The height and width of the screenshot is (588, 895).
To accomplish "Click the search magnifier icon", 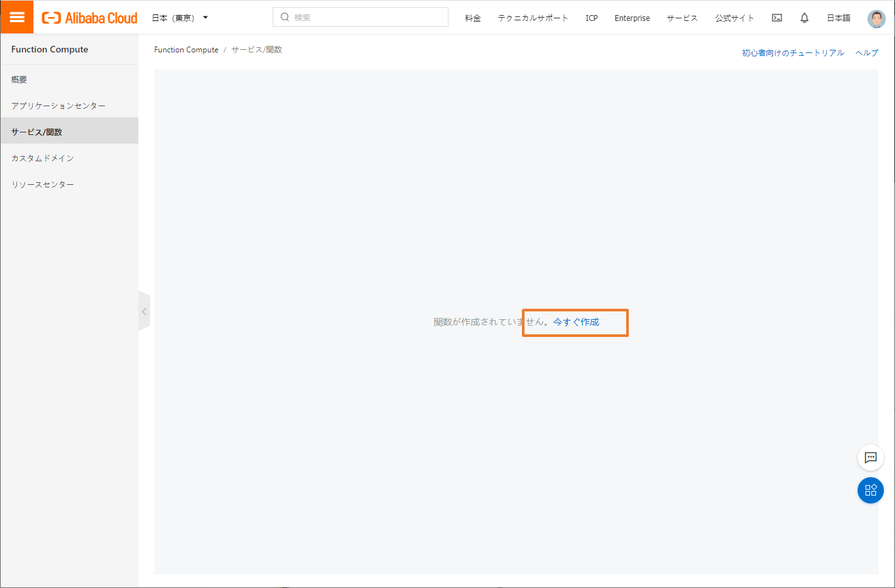I will [284, 16].
